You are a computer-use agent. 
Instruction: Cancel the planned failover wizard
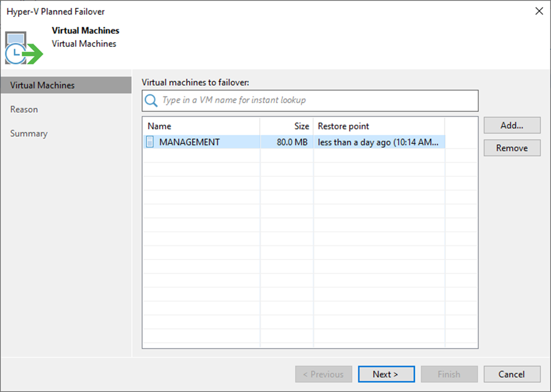pyautogui.click(x=512, y=375)
